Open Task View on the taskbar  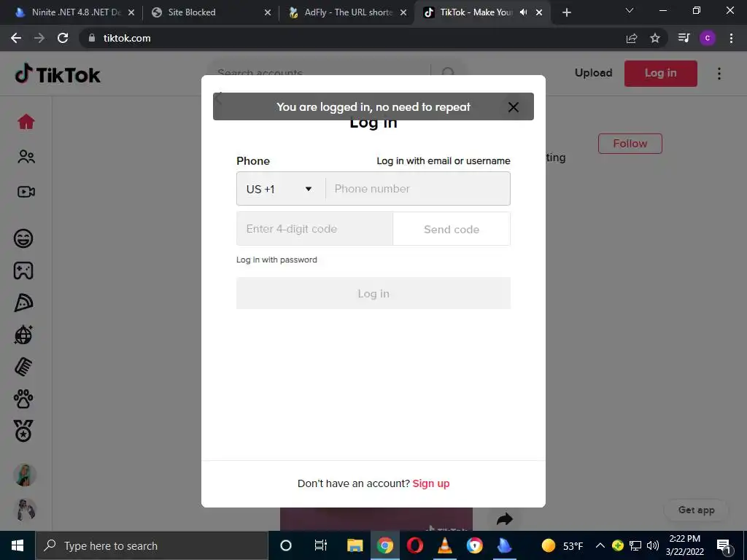coord(321,545)
